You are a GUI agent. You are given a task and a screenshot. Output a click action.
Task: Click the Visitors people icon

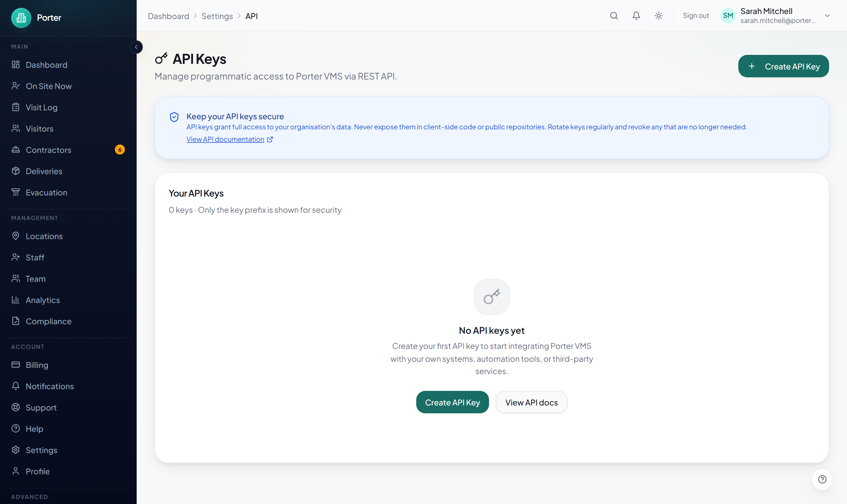[16, 128]
